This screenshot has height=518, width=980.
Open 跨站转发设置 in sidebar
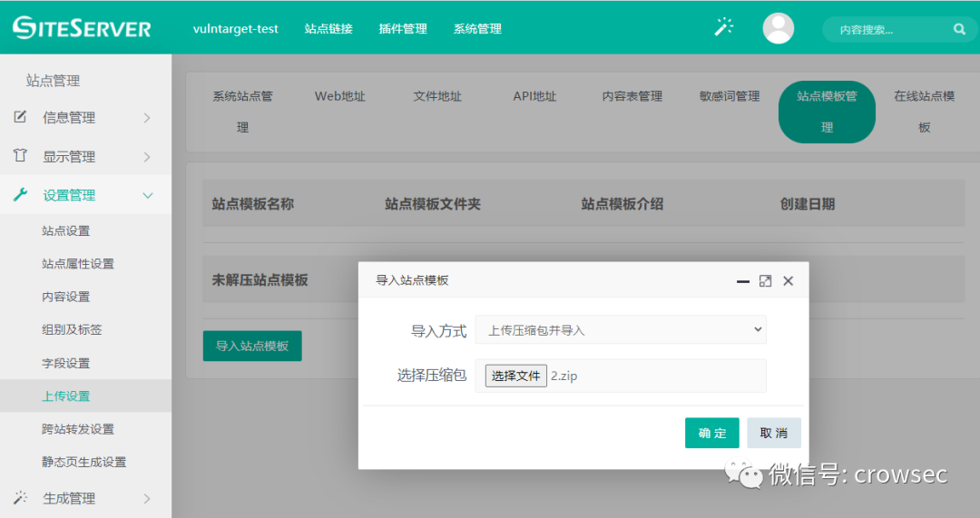point(78,429)
